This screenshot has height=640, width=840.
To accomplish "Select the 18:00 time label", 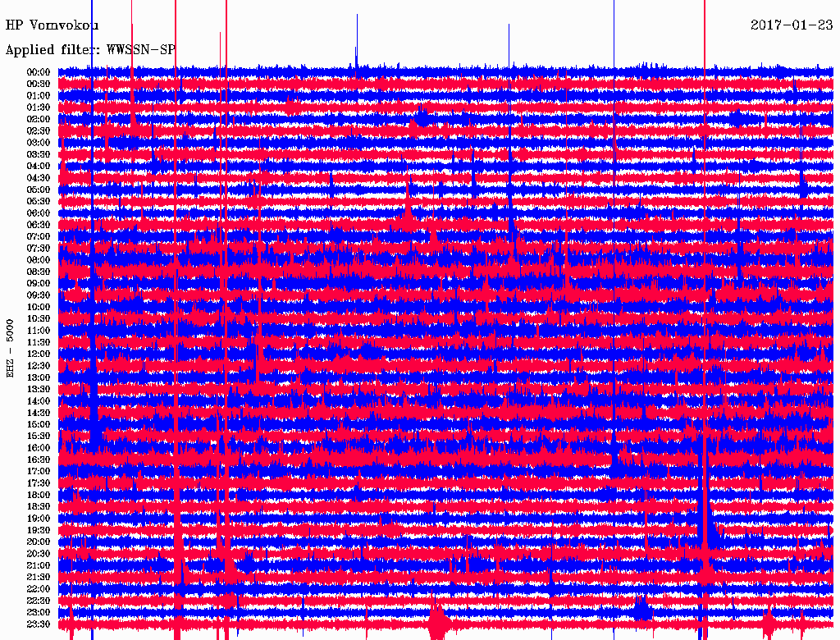I will [x=39, y=495].
